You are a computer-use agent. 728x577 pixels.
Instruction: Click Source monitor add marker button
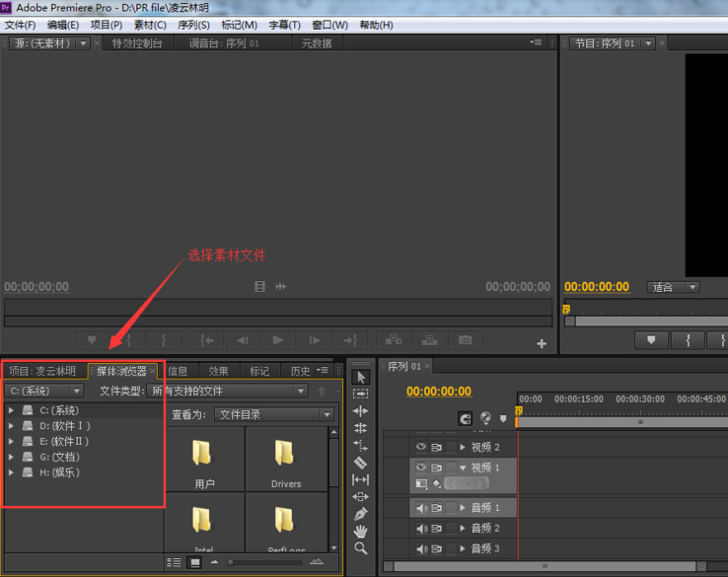tap(92, 340)
